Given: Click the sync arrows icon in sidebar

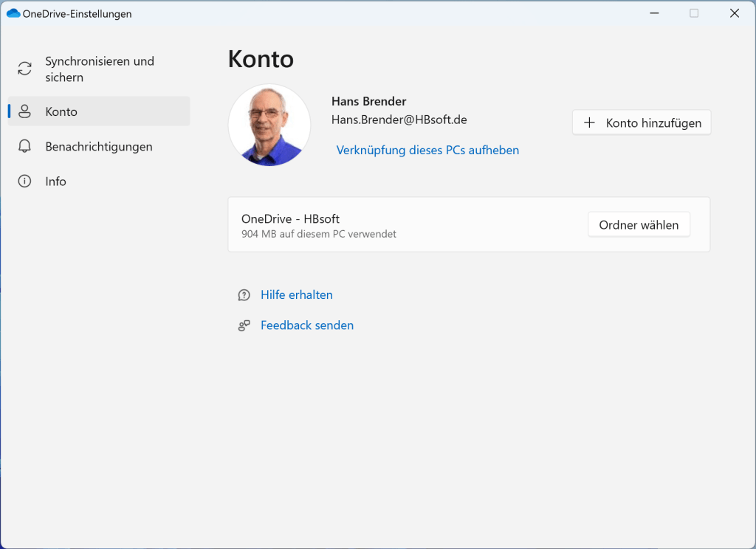Looking at the screenshot, I should (24, 69).
